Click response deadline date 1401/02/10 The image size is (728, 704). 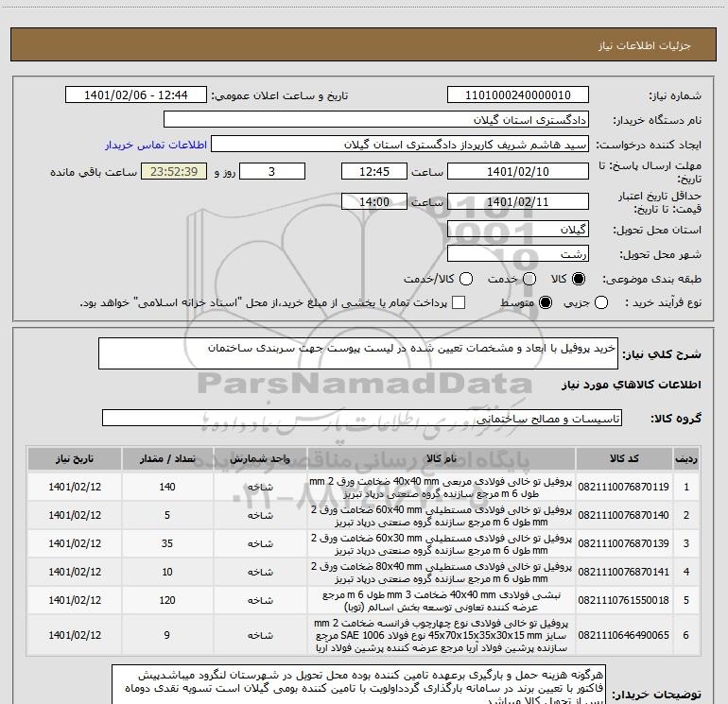(518, 172)
